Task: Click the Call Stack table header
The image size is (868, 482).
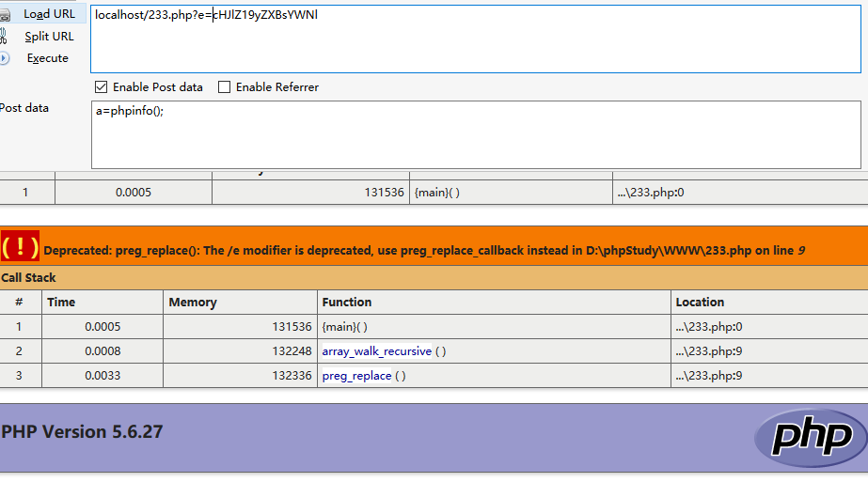Action: click(28, 278)
